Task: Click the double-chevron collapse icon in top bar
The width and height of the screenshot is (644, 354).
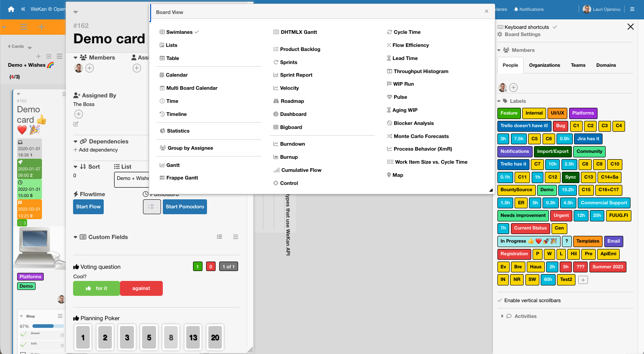Action: coord(23,9)
